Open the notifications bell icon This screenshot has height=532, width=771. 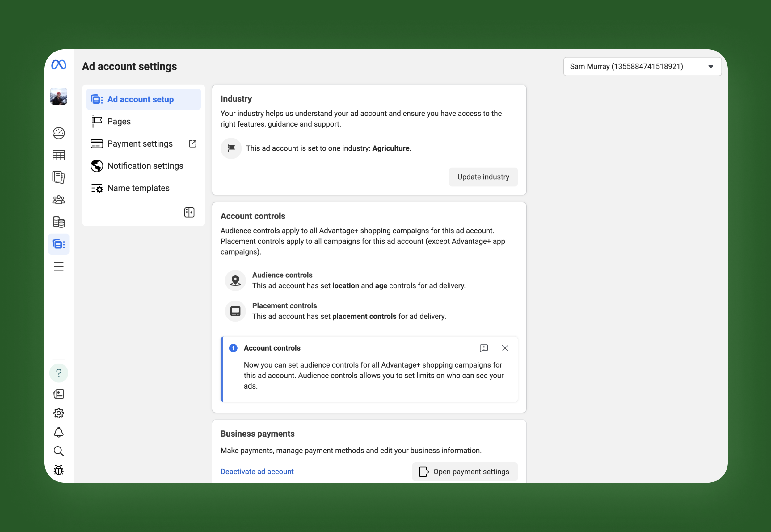(59, 432)
